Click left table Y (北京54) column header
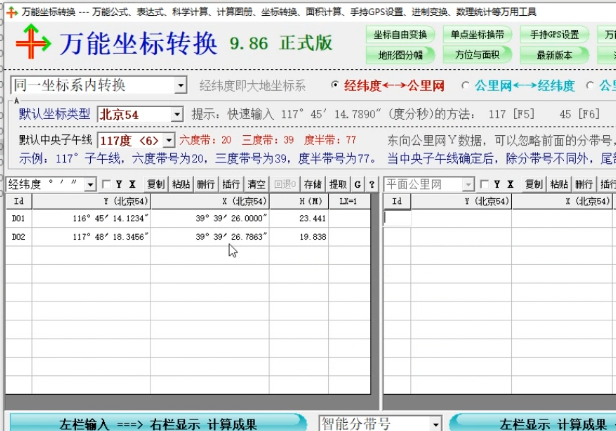 91,202
